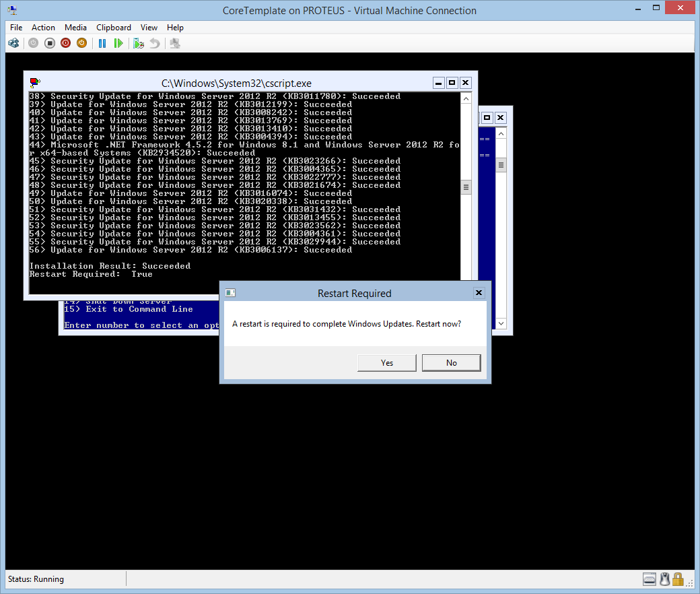Click the Revert arrow toolbar icon
The height and width of the screenshot is (594, 700).
pyautogui.click(x=155, y=43)
